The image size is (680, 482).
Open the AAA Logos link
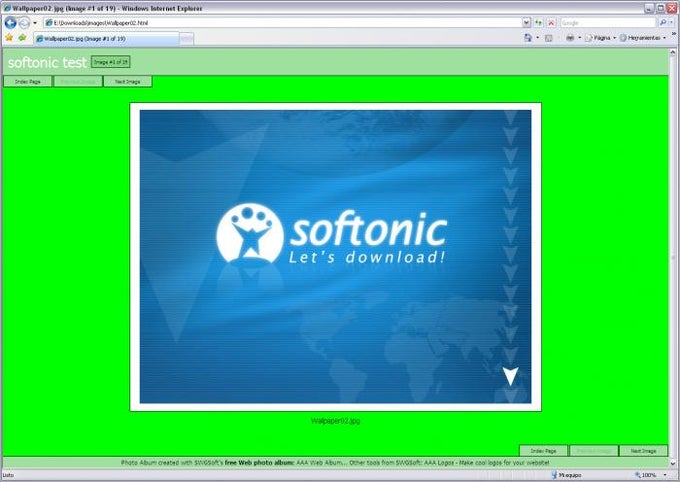(x=438, y=463)
